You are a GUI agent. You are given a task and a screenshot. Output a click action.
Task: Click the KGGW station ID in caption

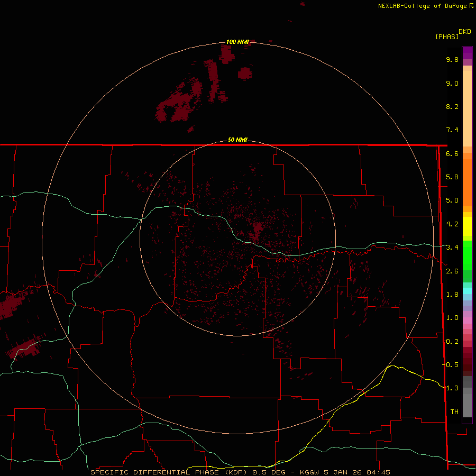pyautogui.click(x=309, y=472)
